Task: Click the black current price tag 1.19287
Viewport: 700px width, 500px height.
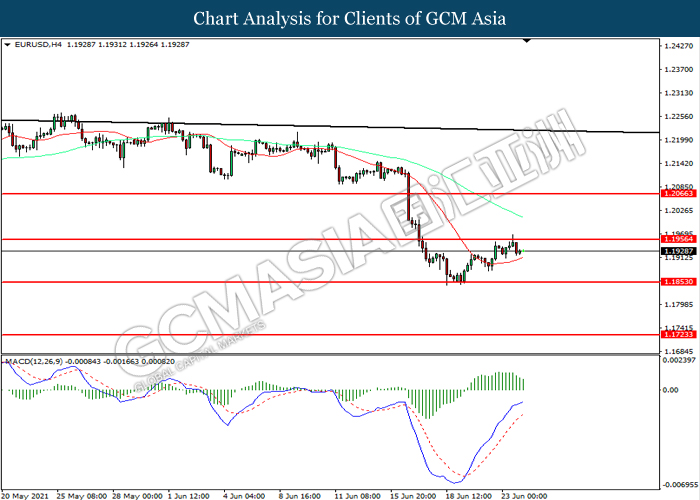Action: click(679, 251)
